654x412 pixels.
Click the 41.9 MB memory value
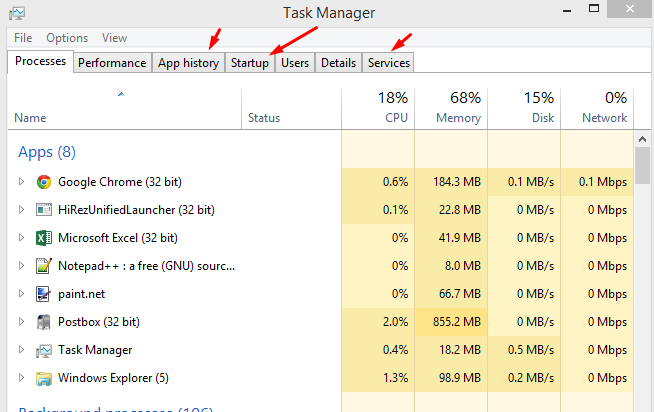click(x=460, y=238)
